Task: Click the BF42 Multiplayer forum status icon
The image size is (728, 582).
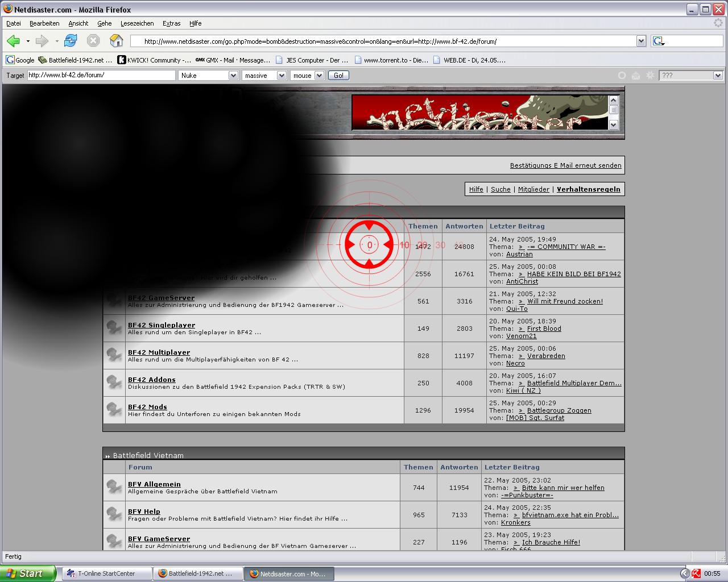Action: (x=114, y=355)
